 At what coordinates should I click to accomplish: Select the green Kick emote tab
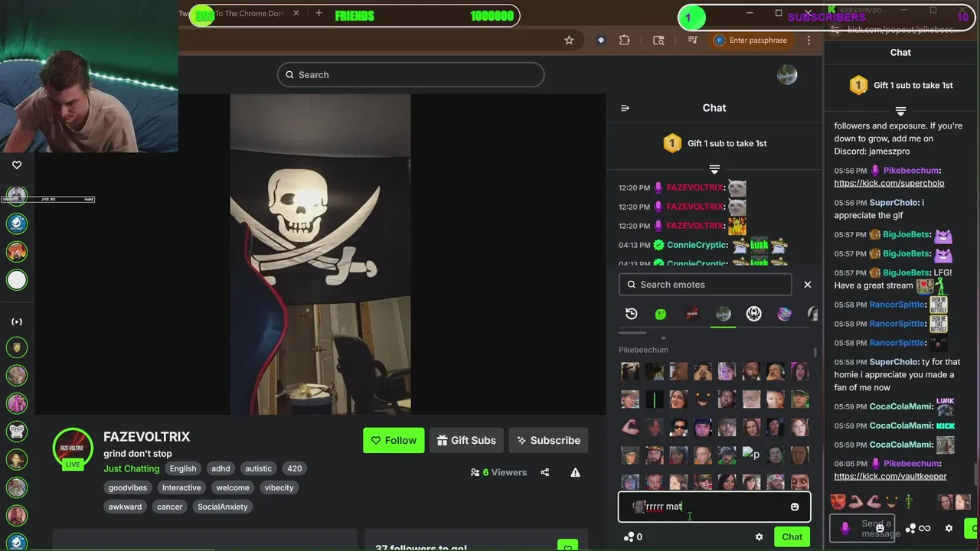(x=661, y=314)
